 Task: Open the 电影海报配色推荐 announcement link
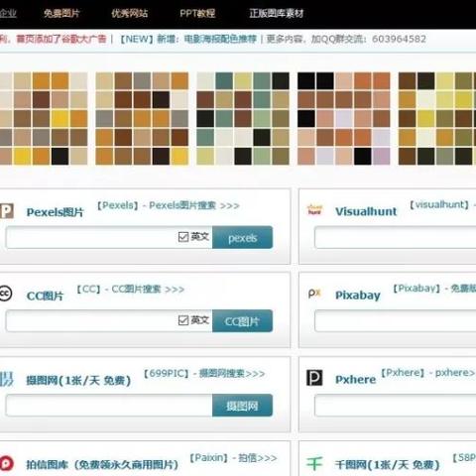tap(220, 39)
